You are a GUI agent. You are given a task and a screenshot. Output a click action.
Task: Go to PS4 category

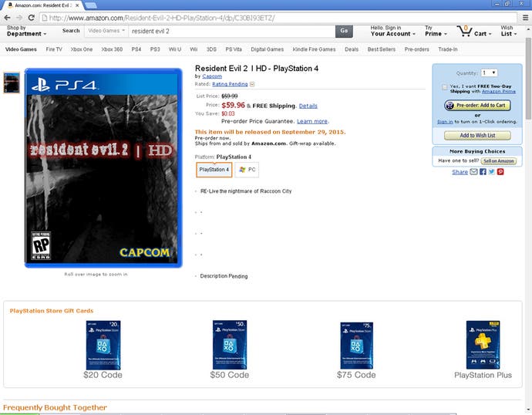(136, 49)
